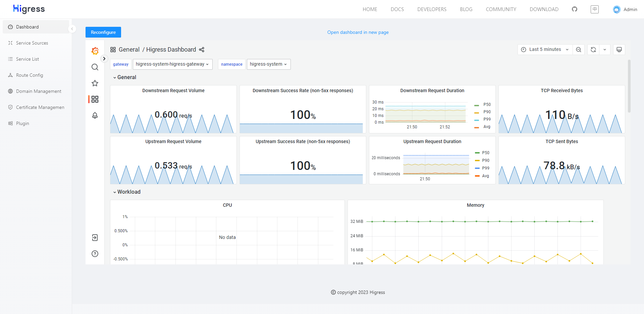
Task: Click the gateway variable label
Action: pos(121,64)
